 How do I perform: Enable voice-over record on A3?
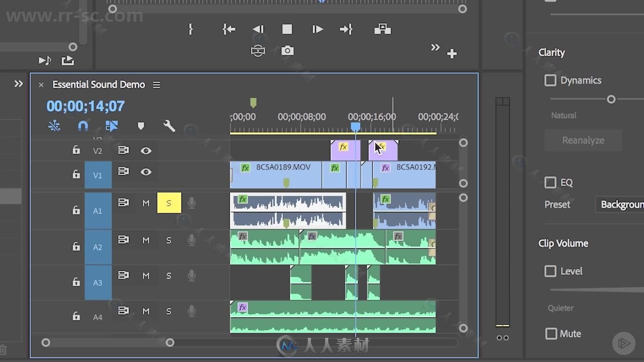click(x=191, y=276)
